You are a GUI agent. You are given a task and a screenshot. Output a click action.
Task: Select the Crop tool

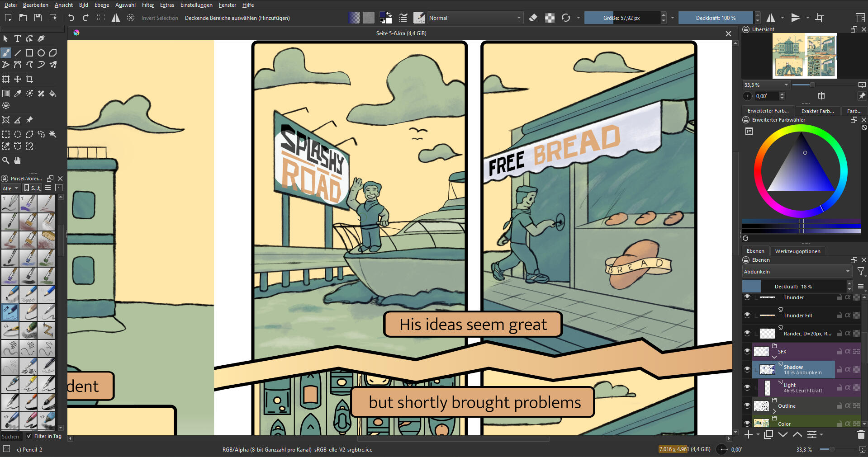(x=29, y=80)
